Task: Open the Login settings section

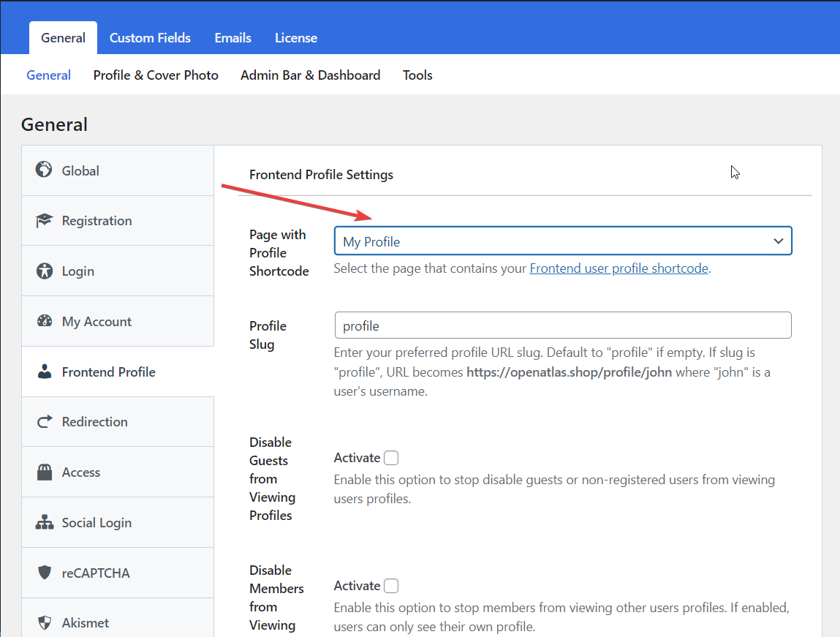Action: pos(118,271)
